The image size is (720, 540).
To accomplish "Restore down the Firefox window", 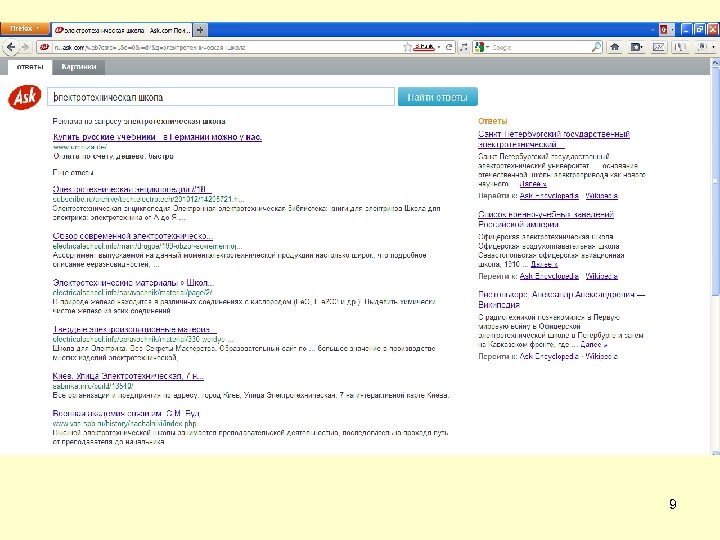I will [700, 29].
